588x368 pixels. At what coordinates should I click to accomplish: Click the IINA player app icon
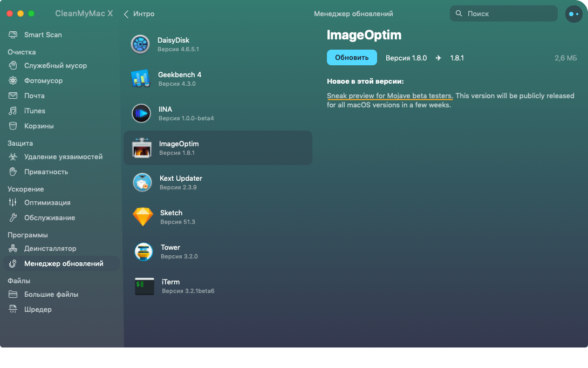pos(141,113)
